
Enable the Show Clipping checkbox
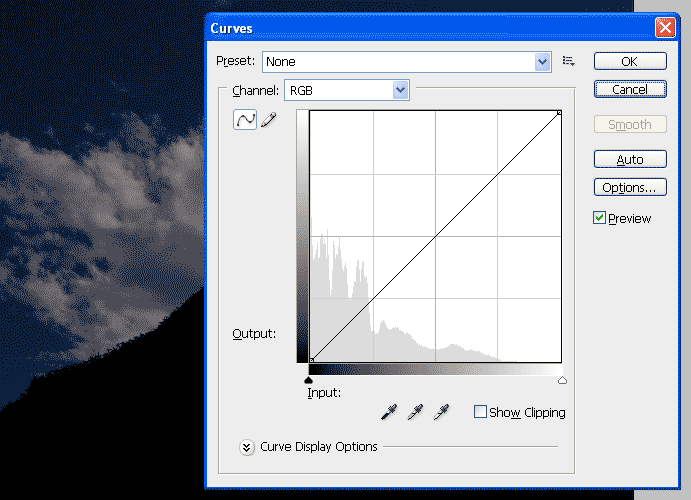(480, 412)
